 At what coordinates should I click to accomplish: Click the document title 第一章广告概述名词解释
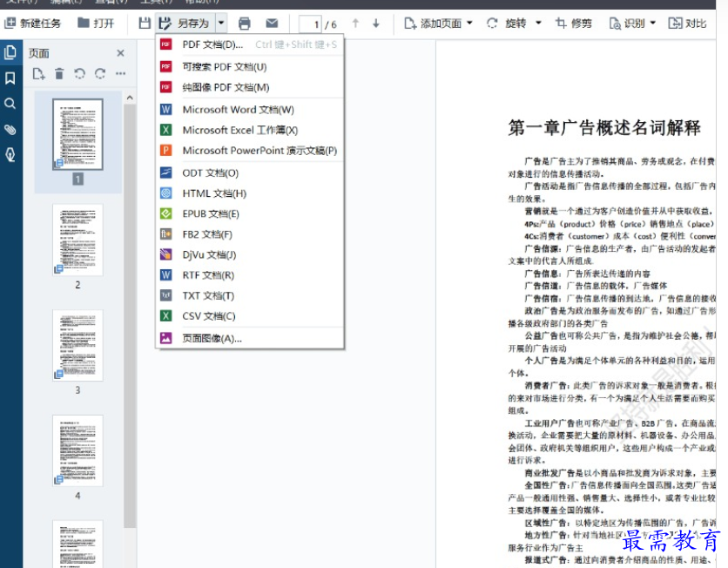[x=604, y=128]
